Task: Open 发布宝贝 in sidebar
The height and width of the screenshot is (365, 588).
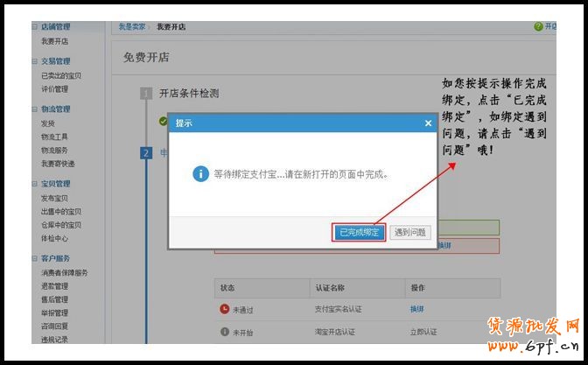Action: coord(54,198)
